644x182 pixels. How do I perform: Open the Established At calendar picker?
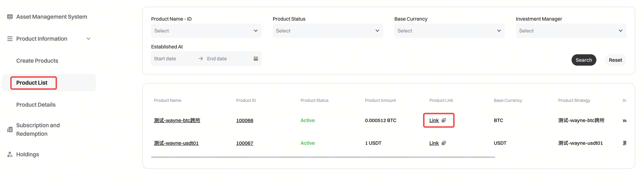coord(255,59)
